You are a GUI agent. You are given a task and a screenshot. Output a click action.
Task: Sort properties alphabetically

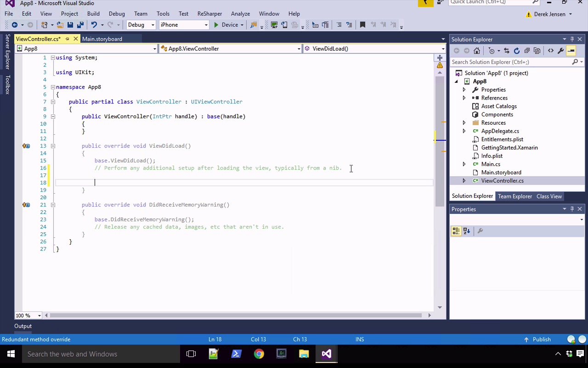point(467,231)
